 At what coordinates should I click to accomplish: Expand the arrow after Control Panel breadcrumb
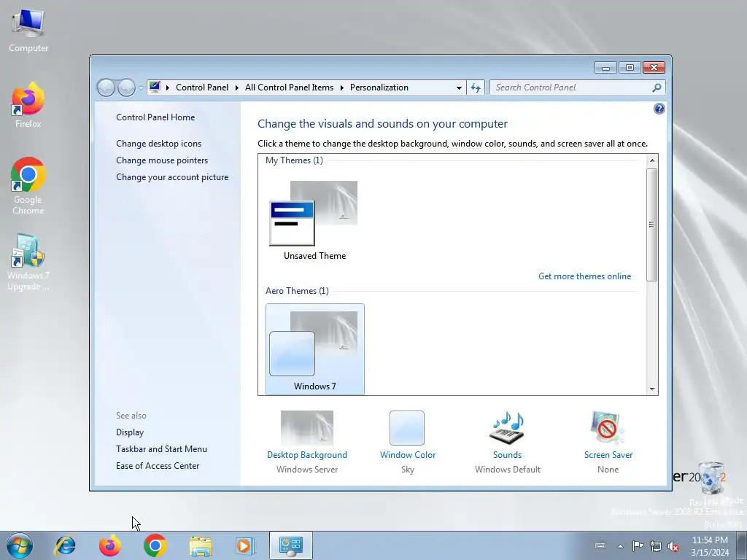click(x=237, y=87)
